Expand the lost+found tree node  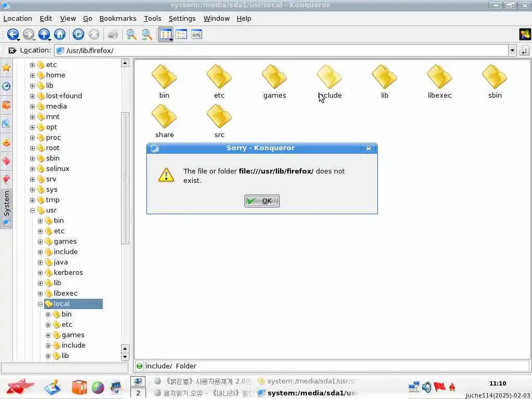(x=32, y=96)
